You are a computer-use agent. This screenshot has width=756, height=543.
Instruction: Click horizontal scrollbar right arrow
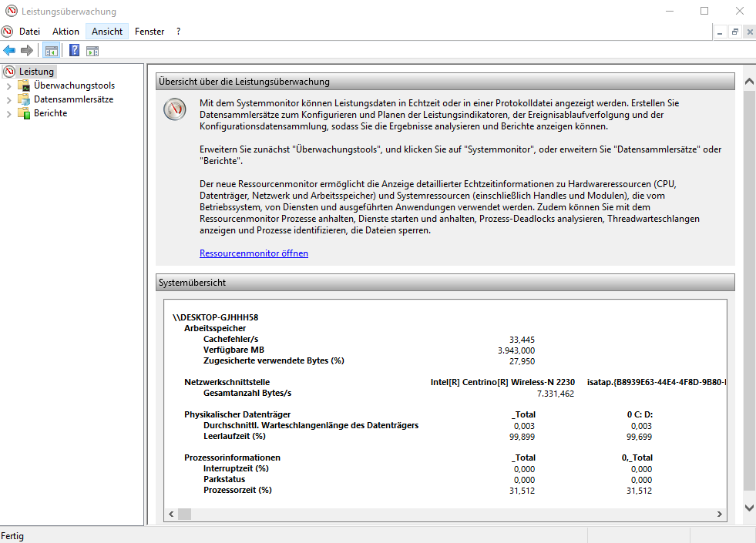(719, 514)
